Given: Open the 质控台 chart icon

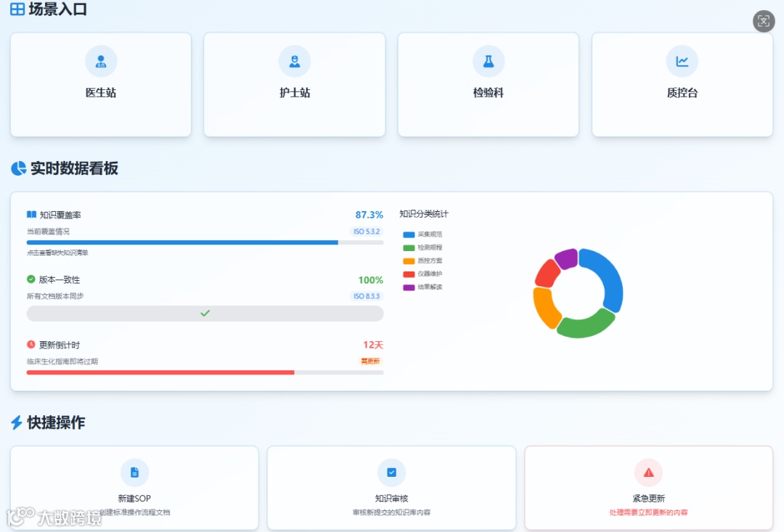Looking at the screenshot, I should click(x=682, y=61).
